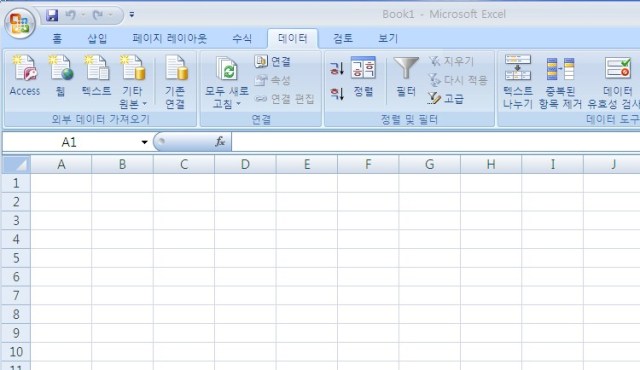Image resolution: width=640 pixels, height=370 pixels.
Task: Click 다시 적용 to reapply the filter
Action: click(458, 80)
